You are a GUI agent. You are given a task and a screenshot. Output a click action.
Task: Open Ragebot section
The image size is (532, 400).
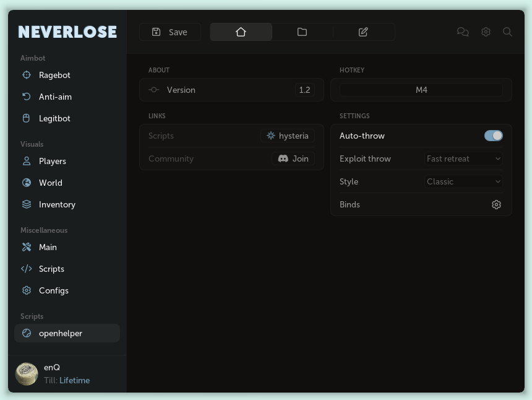coord(67,75)
